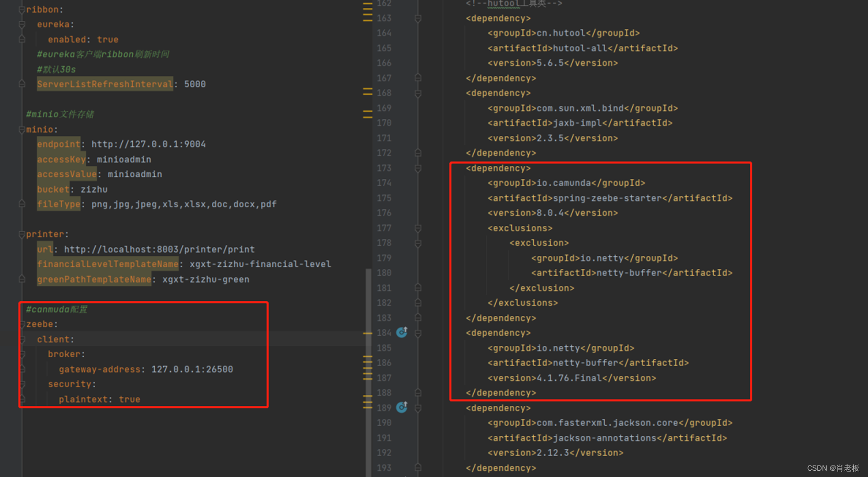The height and width of the screenshot is (477, 868).
Task: Click line number 192 in the gutter
Action: [384, 452]
